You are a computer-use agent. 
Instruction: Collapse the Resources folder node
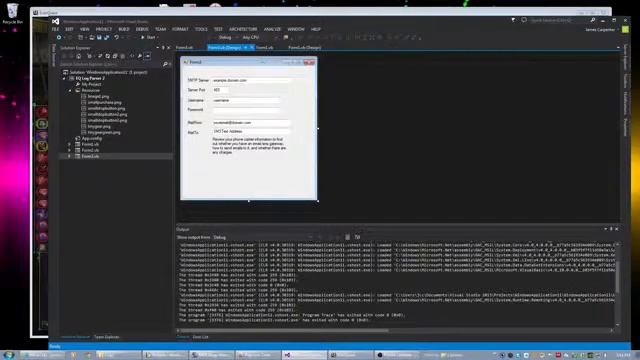point(70,91)
